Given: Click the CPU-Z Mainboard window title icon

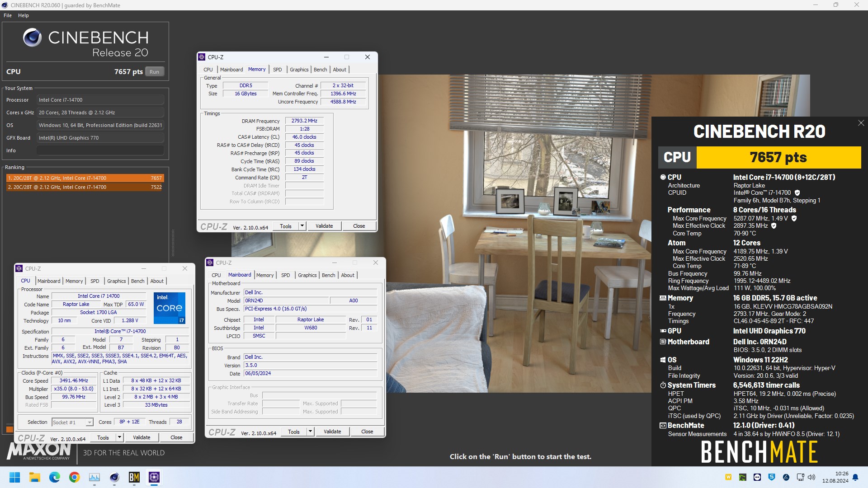Looking at the screenshot, I should pos(210,263).
